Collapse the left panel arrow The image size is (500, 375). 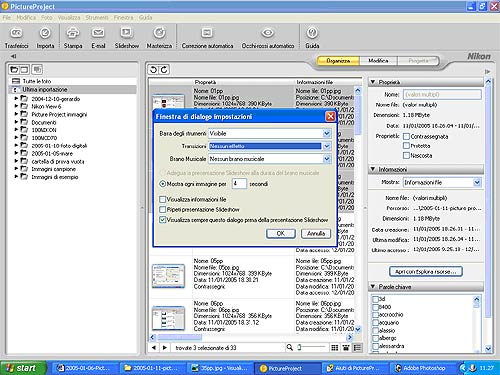[x=13, y=56]
